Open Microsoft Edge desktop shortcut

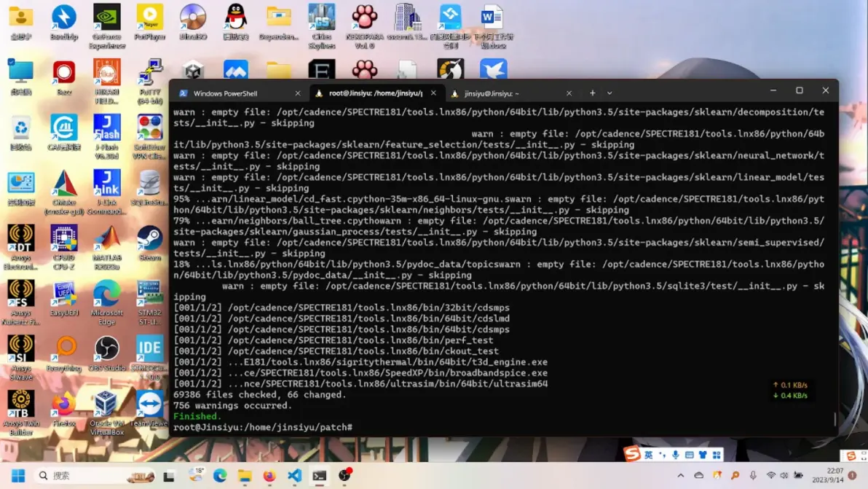pyautogui.click(x=107, y=302)
